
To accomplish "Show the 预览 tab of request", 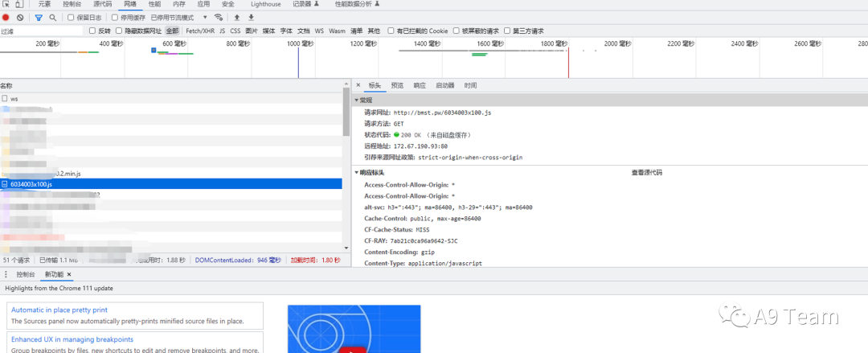I will 397,85.
